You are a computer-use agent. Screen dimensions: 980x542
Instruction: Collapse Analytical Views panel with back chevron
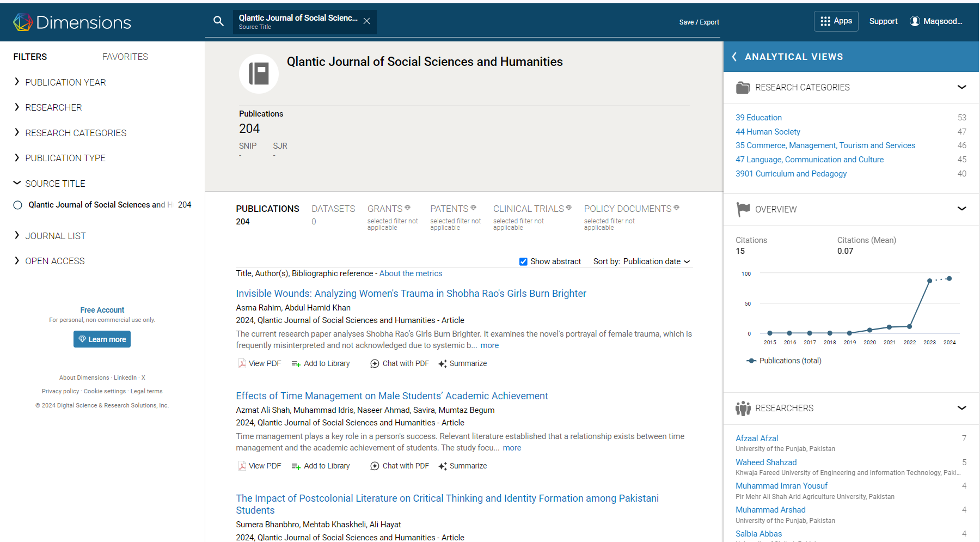tap(734, 57)
